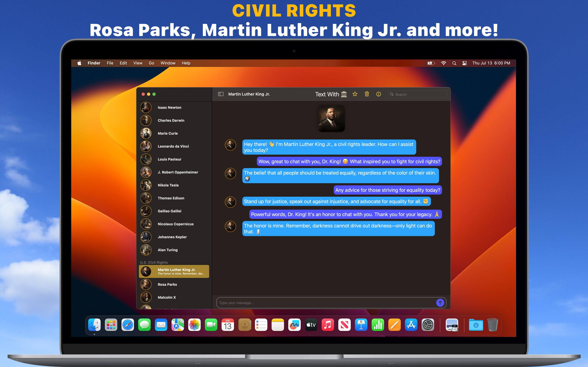Click the send arrow button

440,303
